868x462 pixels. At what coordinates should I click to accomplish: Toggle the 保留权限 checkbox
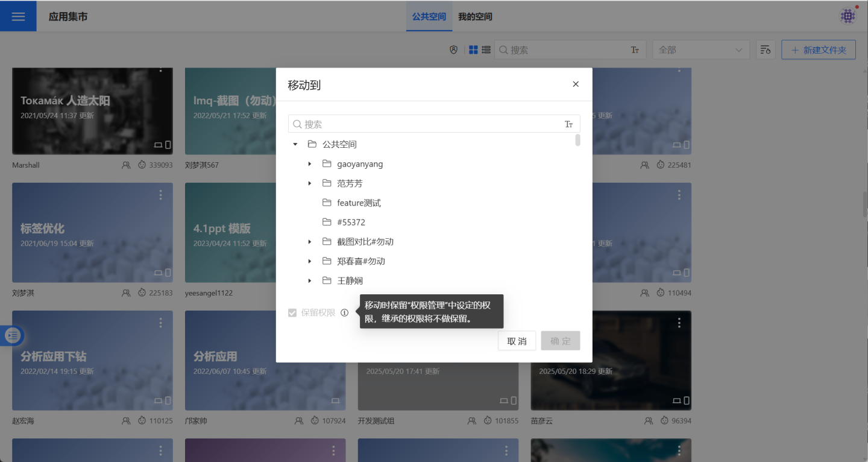(292, 312)
